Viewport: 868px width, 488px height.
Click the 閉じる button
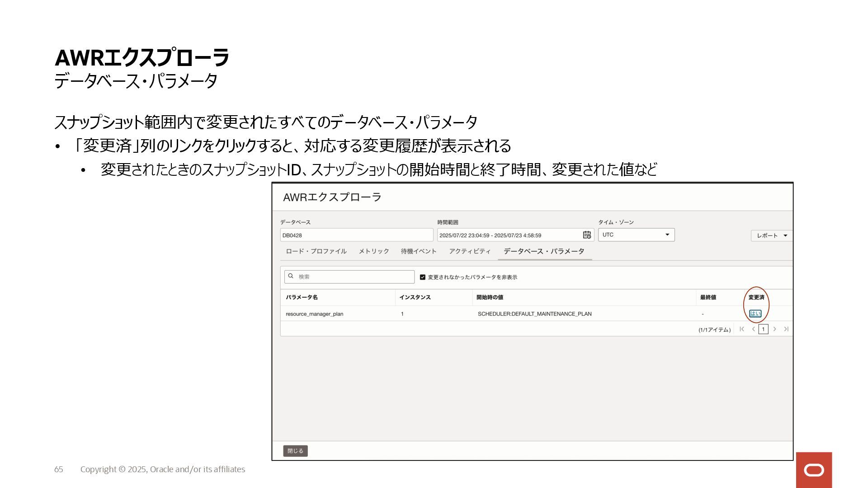(295, 451)
